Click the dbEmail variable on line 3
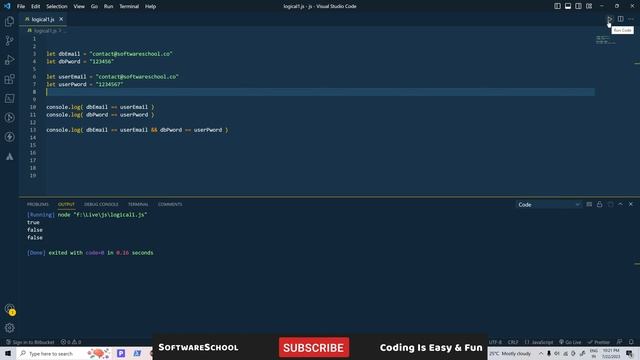This screenshot has height=360, width=640. point(69,54)
